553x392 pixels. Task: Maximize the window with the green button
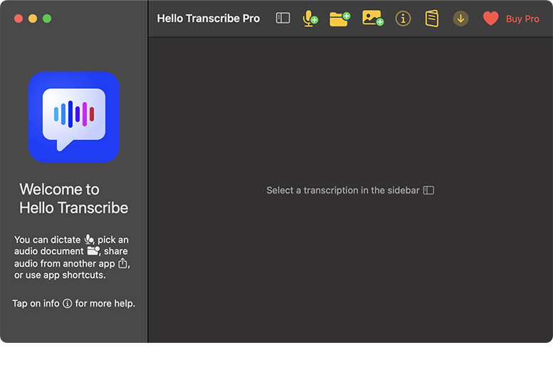click(47, 18)
